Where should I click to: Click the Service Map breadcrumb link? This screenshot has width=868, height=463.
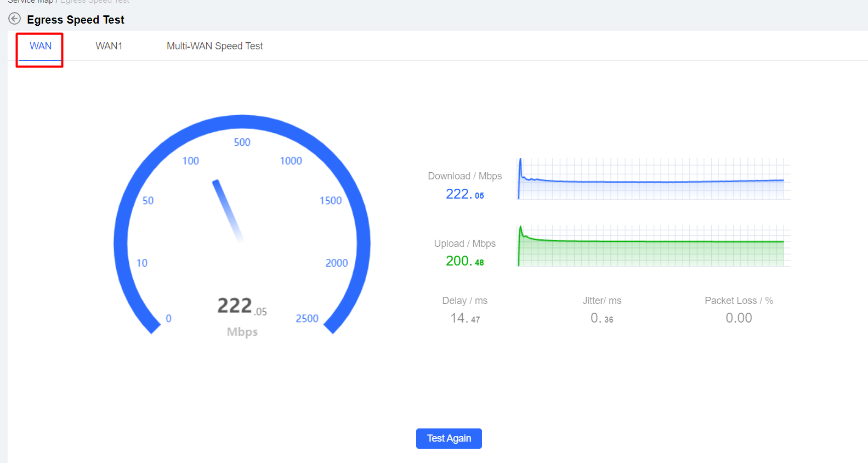pos(30,2)
